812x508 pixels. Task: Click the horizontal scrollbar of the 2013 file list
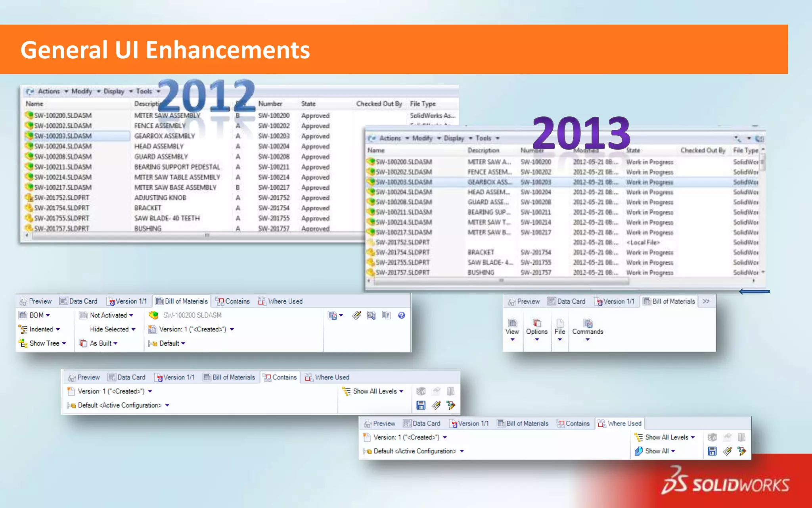pos(501,281)
